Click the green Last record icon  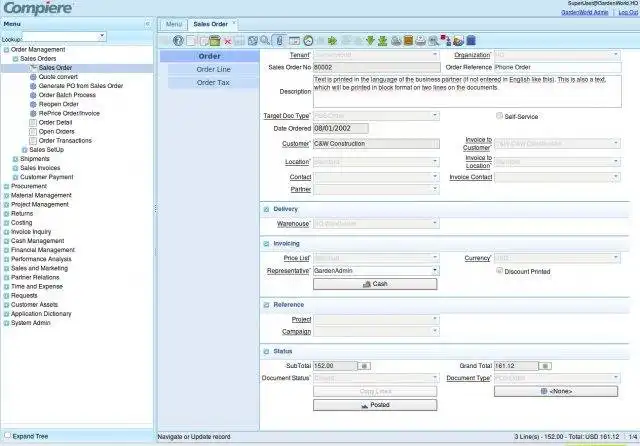coord(382,40)
